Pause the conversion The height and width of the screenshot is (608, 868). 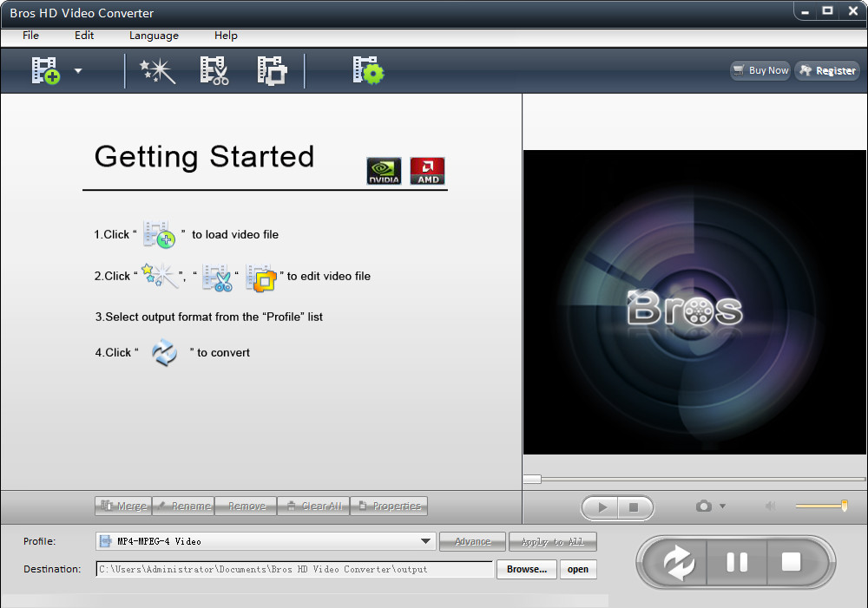737,563
